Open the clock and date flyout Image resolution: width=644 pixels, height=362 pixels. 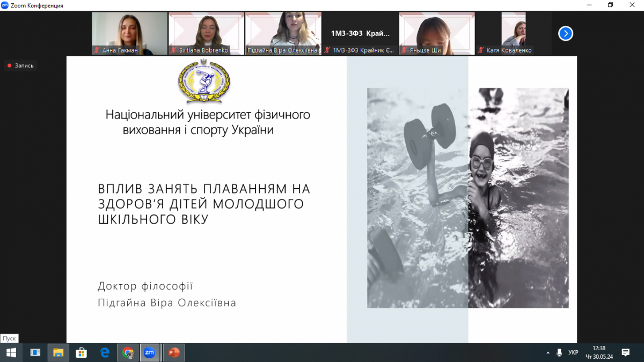click(x=598, y=352)
